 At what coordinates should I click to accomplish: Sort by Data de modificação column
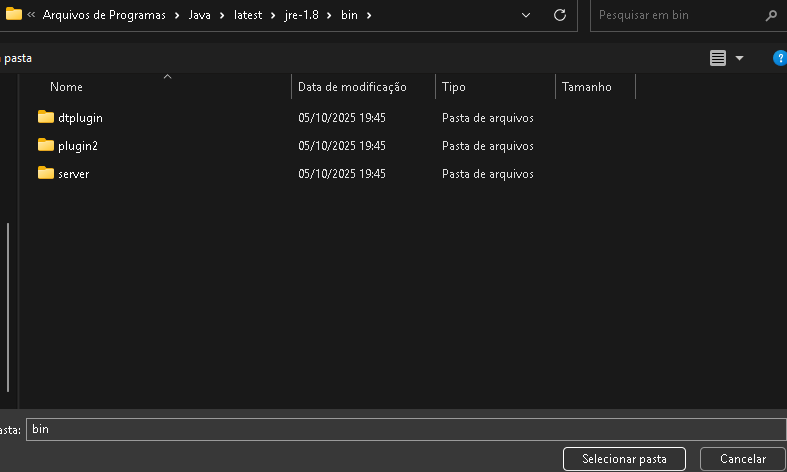pyautogui.click(x=352, y=87)
